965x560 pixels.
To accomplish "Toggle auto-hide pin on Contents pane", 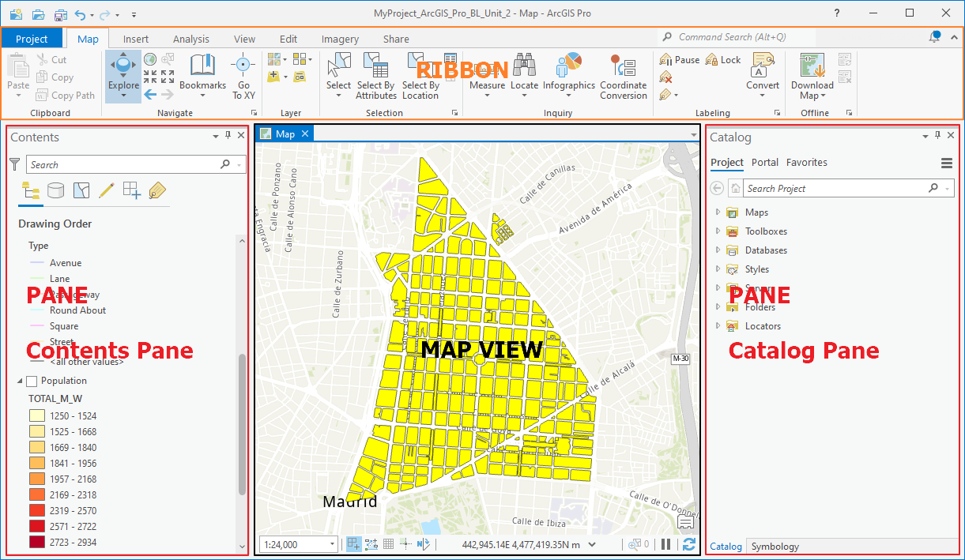I will [x=228, y=136].
